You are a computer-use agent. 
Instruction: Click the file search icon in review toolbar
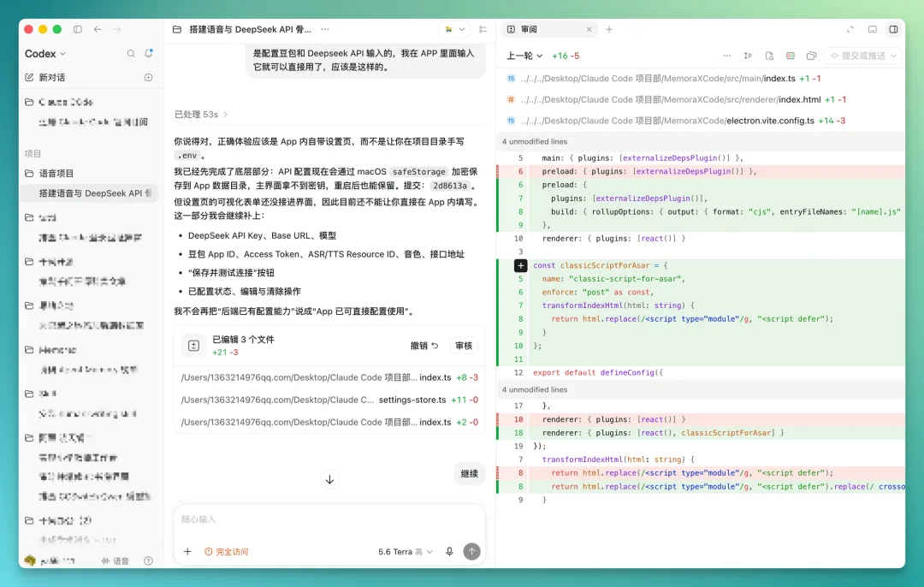769,56
